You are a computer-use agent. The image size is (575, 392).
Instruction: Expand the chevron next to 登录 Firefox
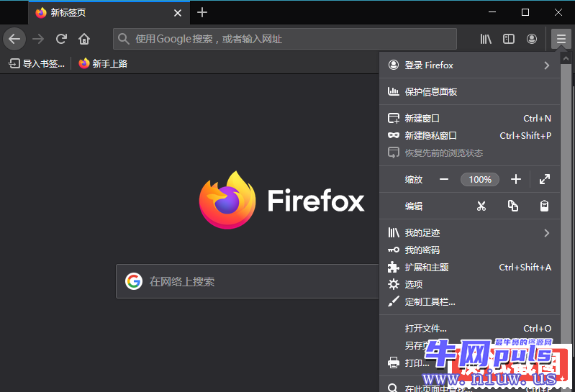click(x=547, y=65)
